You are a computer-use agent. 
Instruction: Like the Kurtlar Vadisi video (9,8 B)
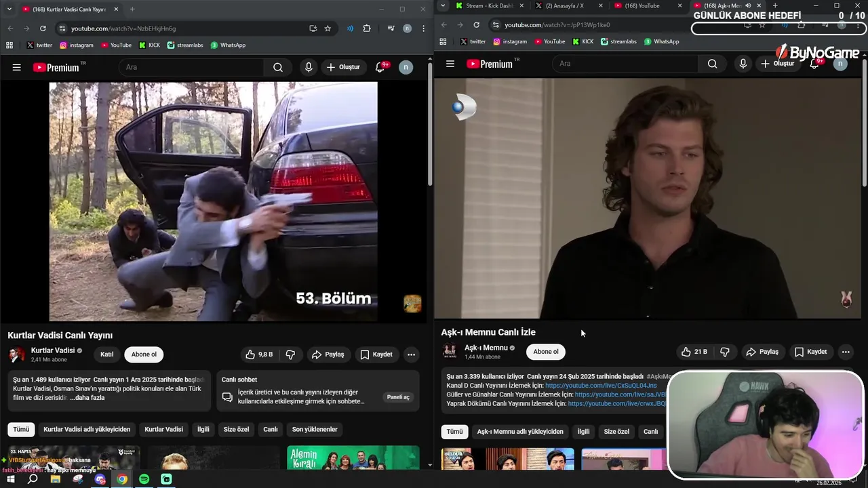pos(259,354)
